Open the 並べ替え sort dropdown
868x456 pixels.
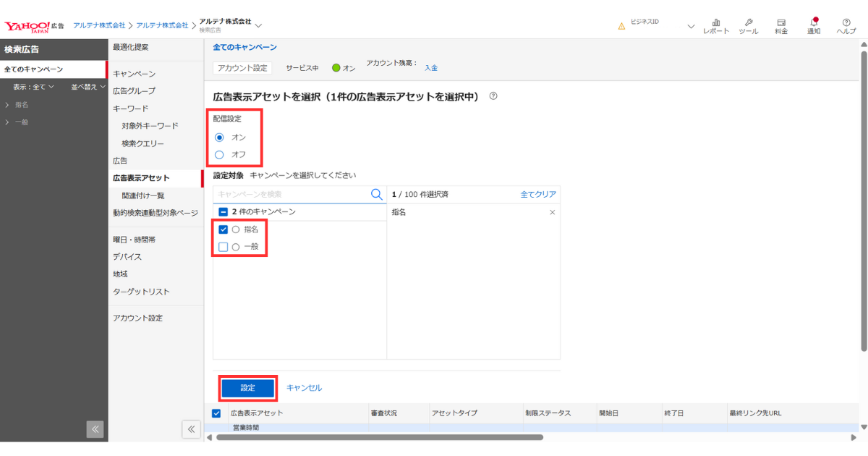tap(88, 87)
